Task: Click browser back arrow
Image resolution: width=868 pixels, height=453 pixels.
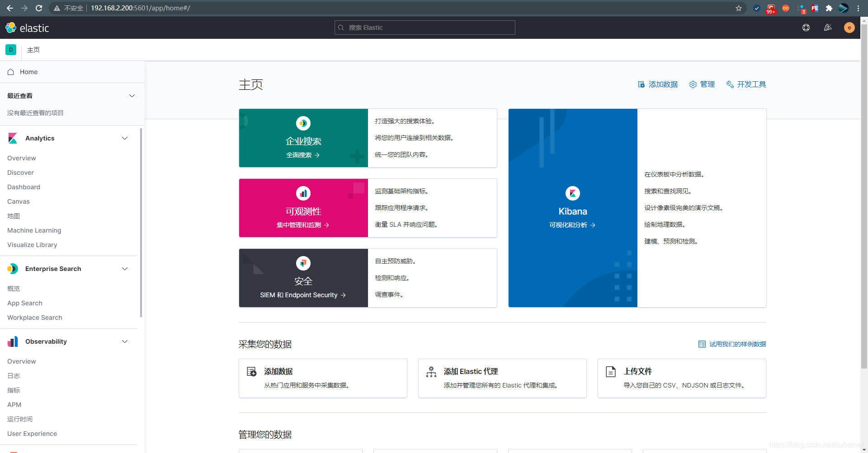Action: (x=10, y=8)
